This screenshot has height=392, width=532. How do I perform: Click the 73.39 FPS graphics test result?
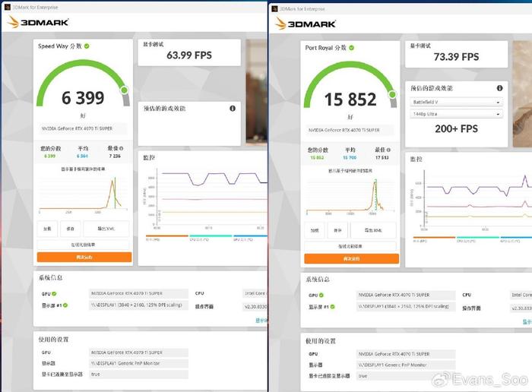pos(456,57)
